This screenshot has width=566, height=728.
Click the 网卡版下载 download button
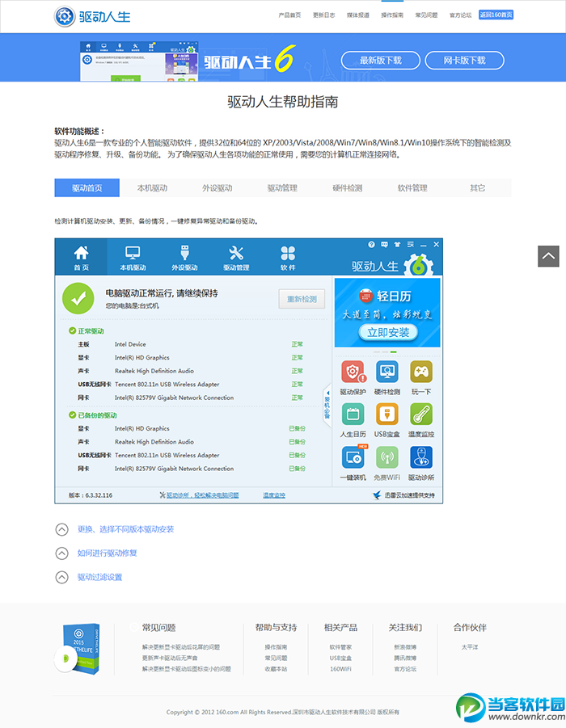(x=464, y=61)
